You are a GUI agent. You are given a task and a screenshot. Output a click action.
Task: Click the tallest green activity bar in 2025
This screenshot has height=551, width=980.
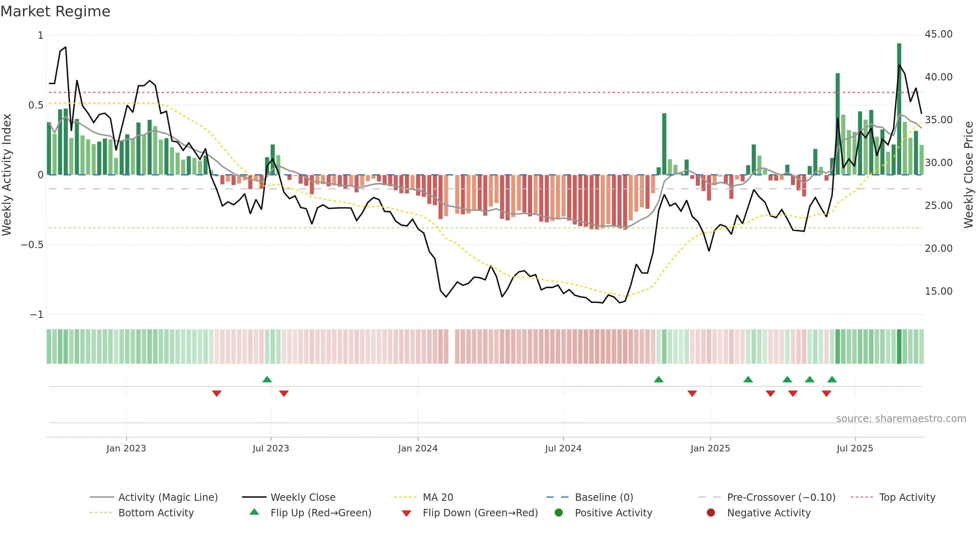[899, 109]
